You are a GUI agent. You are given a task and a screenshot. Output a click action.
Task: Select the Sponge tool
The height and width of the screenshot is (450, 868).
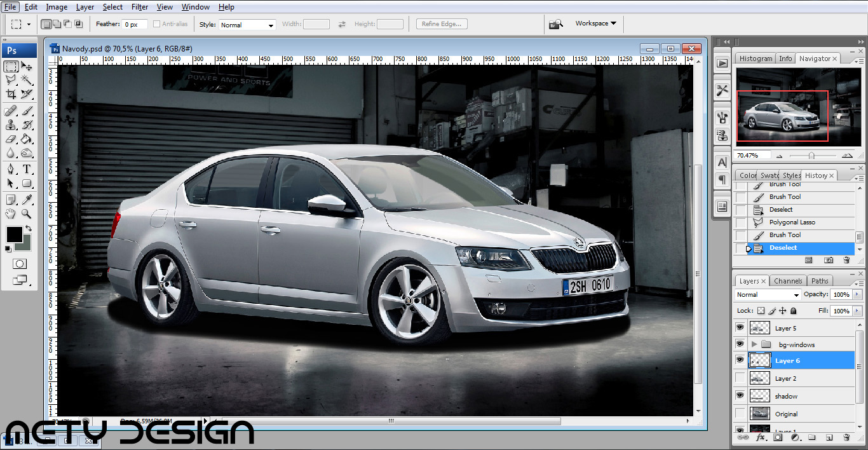[x=27, y=153]
